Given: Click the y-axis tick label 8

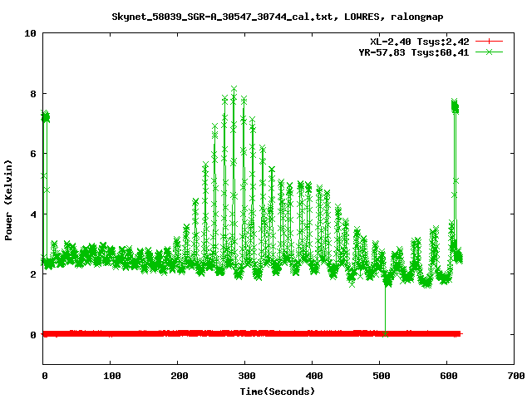Looking at the screenshot, I should 33,94.
